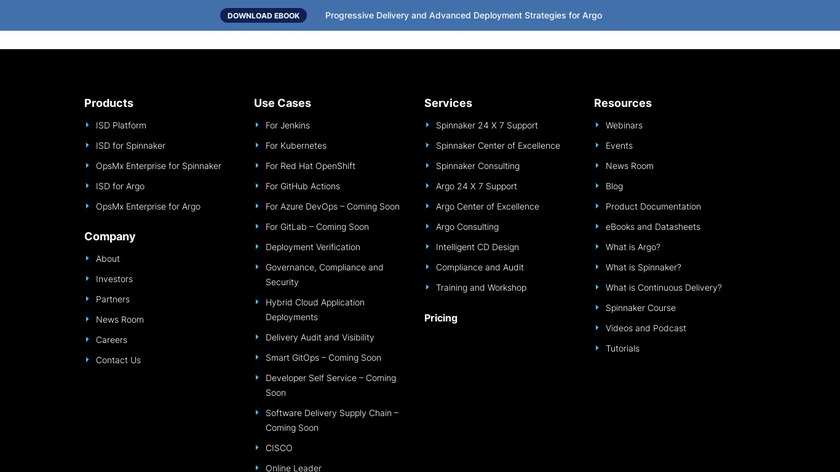Click the Products column heading
This screenshot has height=472, width=840.
[109, 103]
